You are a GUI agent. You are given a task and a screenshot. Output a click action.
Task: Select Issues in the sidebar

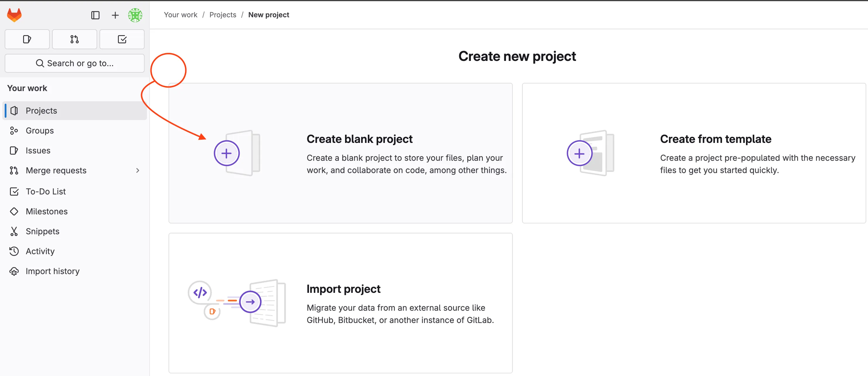point(37,151)
